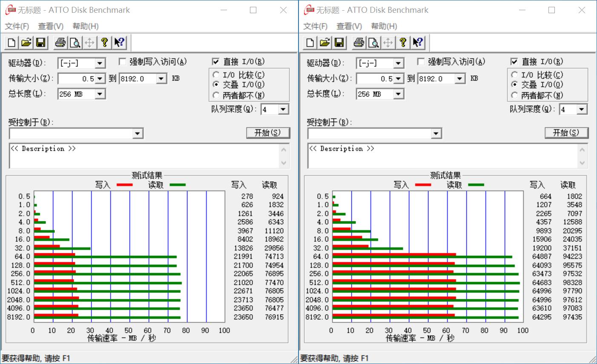
Task: Open the 文件 menu
Action: point(16,26)
